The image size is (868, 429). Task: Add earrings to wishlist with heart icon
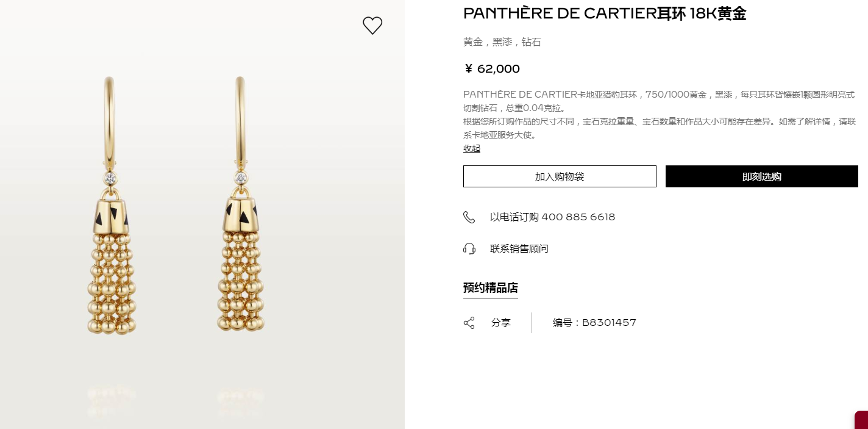(372, 26)
